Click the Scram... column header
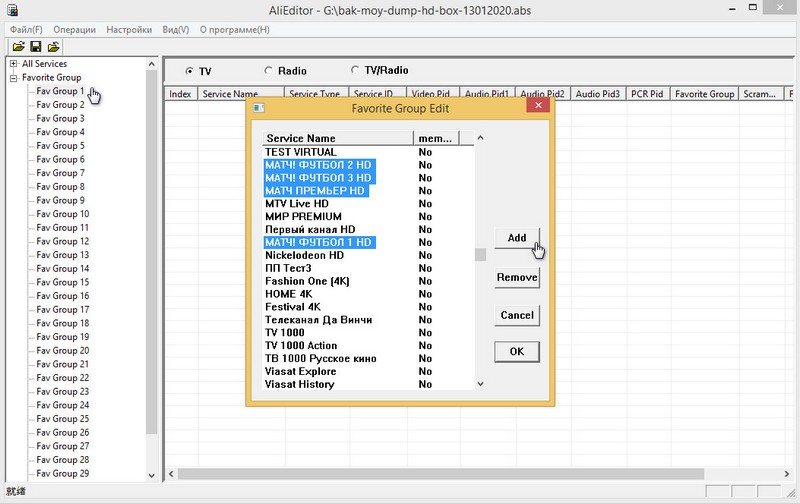Image resolution: width=800 pixels, height=504 pixels. 760,94
